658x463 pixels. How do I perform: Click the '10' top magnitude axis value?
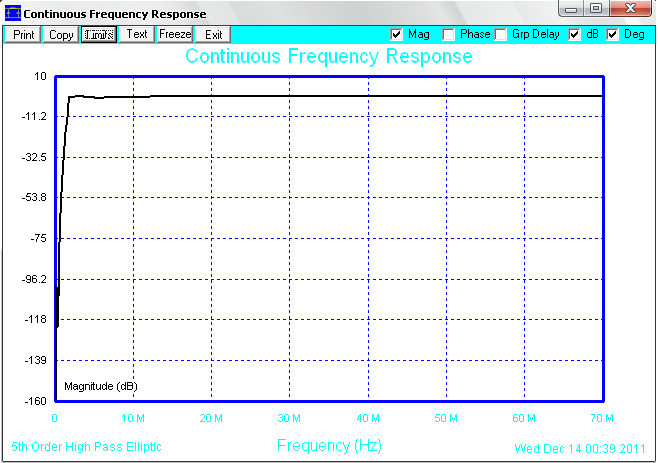coord(40,76)
